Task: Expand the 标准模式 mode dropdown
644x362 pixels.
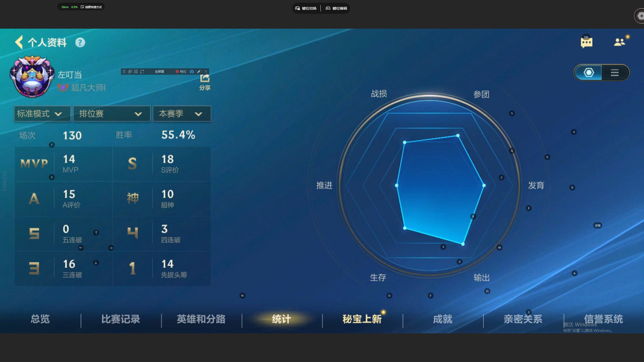Action: tap(42, 114)
